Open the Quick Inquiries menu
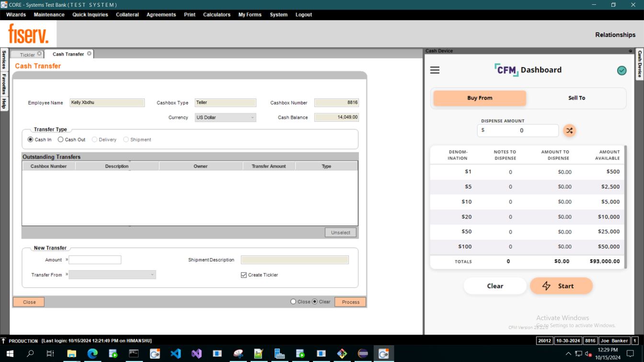The height and width of the screenshot is (362, 644). [90, 15]
